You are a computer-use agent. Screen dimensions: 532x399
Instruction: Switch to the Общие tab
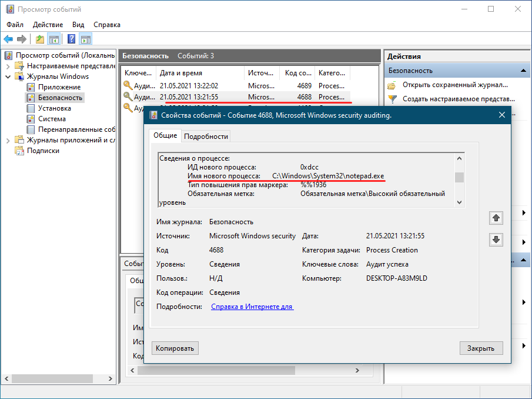coord(165,135)
